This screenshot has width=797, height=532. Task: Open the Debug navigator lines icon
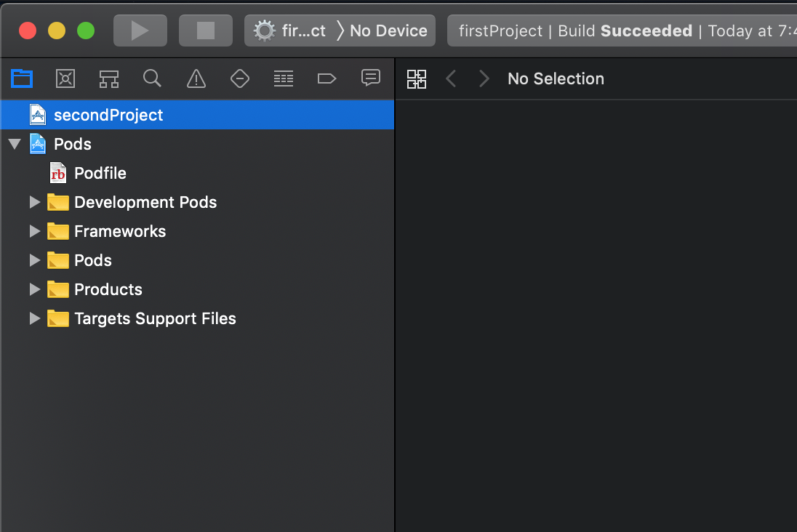pos(283,78)
